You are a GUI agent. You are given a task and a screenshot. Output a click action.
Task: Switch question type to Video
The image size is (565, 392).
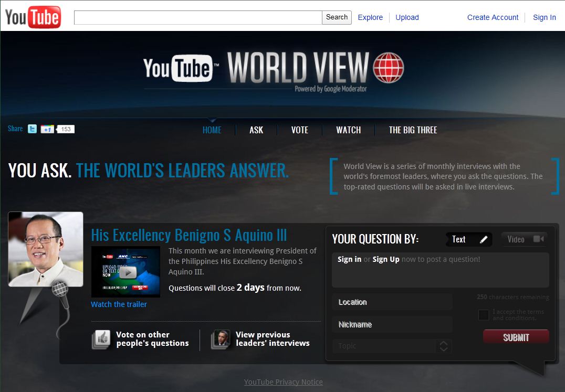click(x=524, y=239)
